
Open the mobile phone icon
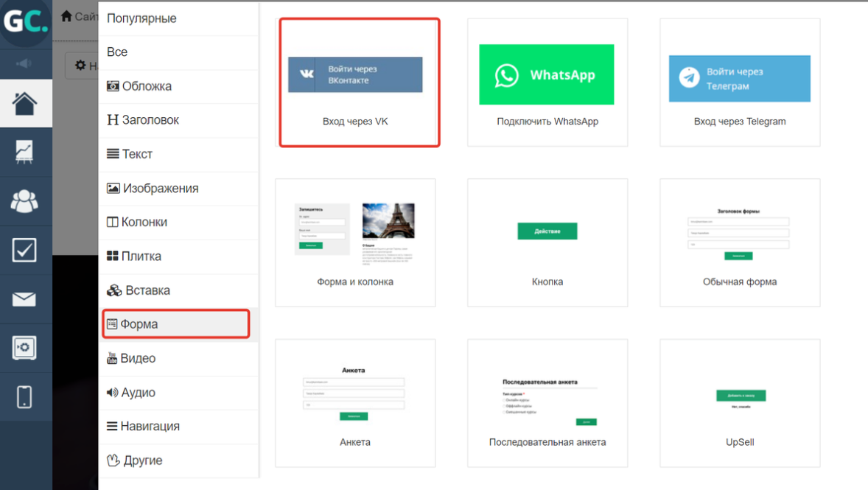(x=24, y=397)
